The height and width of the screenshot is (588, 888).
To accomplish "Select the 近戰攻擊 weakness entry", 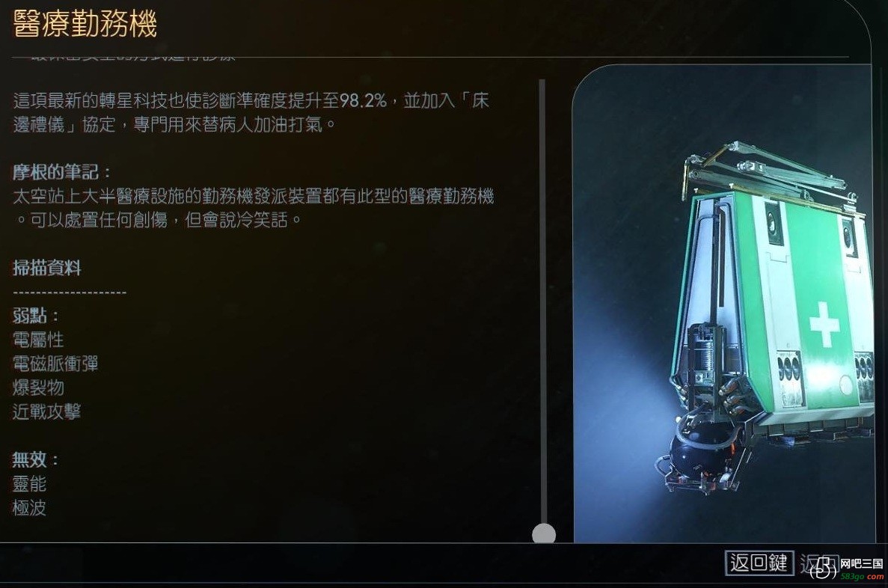I will click(46, 411).
